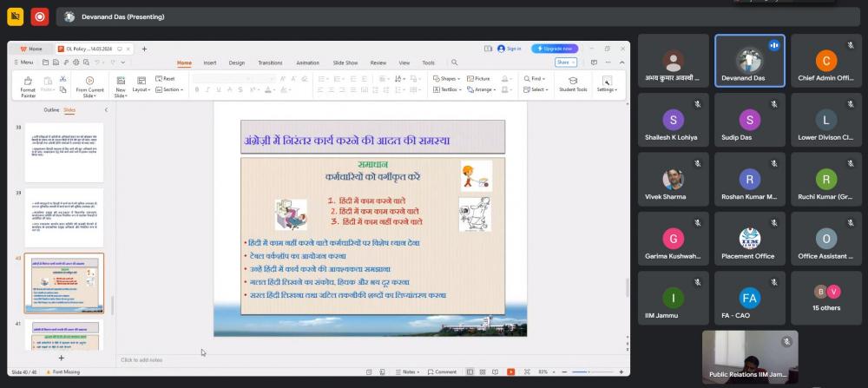Click the Share button

coord(565,62)
